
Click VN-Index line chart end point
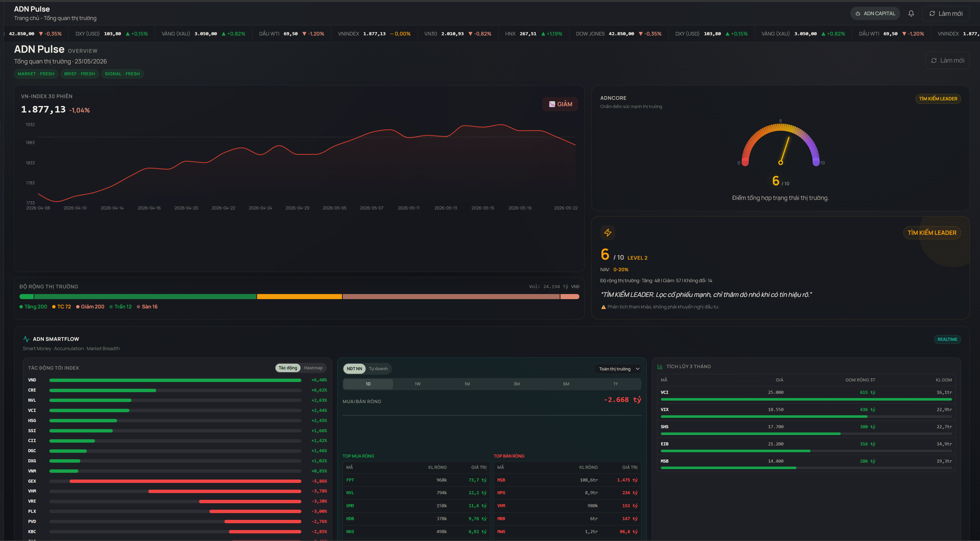coord(575,145)
